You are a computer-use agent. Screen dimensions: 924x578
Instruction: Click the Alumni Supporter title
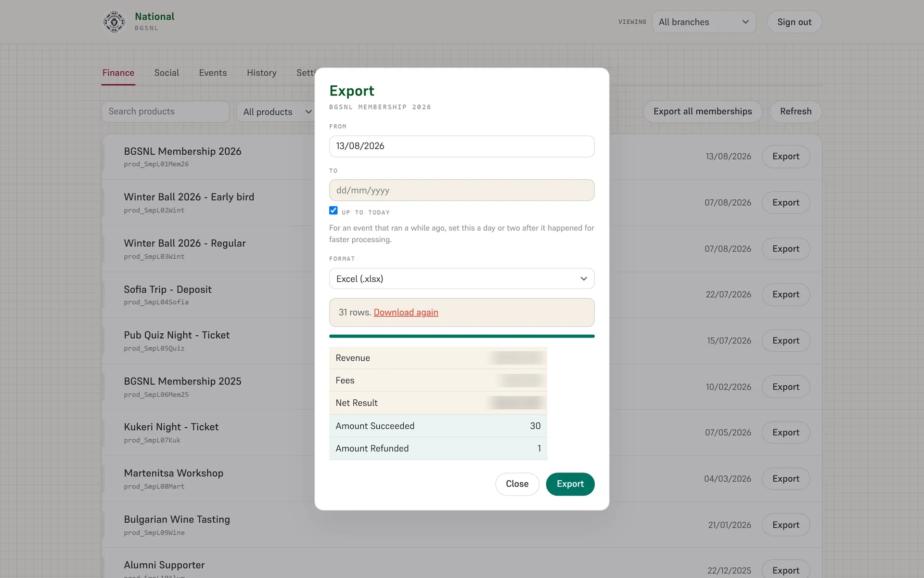pos(164,565)
